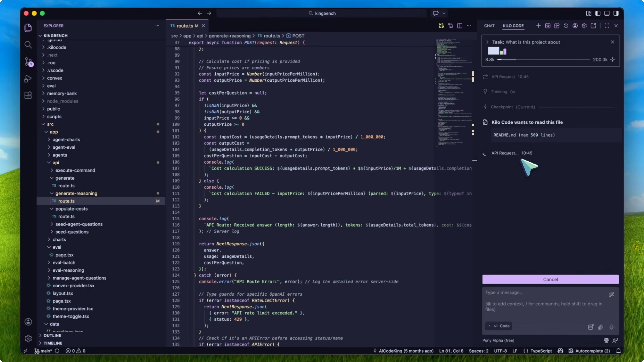
Task: Select the route.ts editor tab
Action: point(185,26)
